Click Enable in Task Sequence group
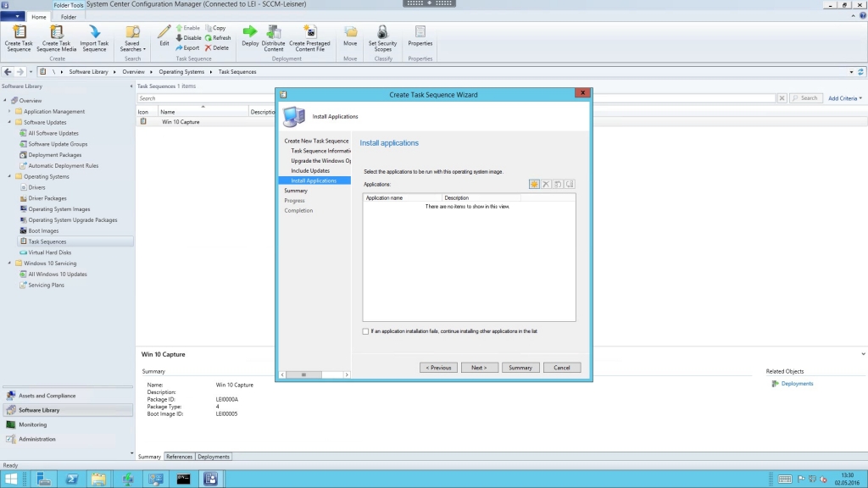The height and width of the screenshot is (488, 868). 187,28
